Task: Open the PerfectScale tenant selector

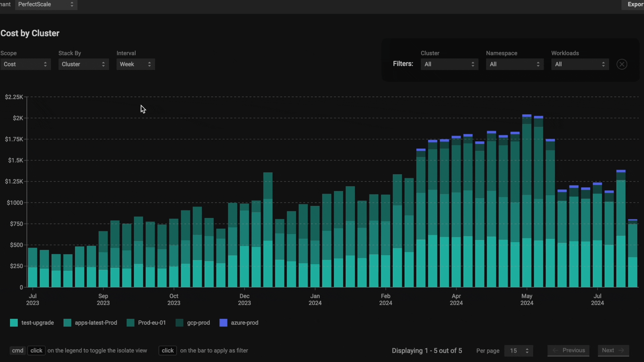Action: coord(46,4)
